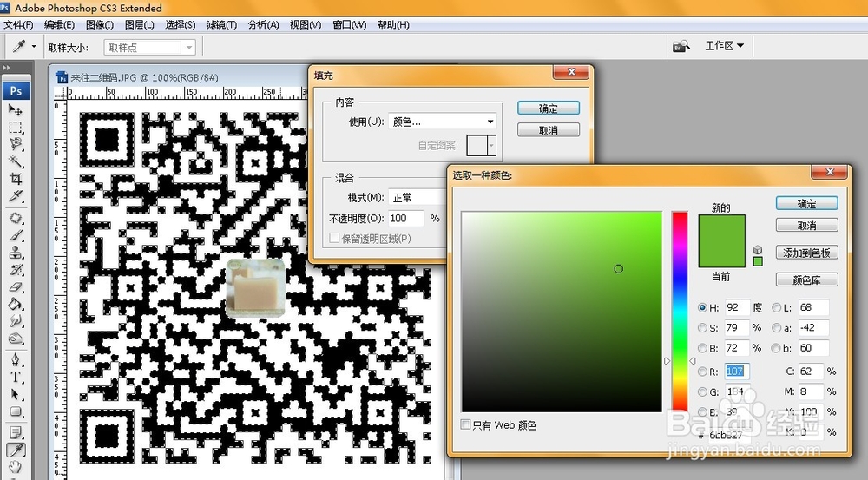Open the 分析(A) menu

click(264, 25)
